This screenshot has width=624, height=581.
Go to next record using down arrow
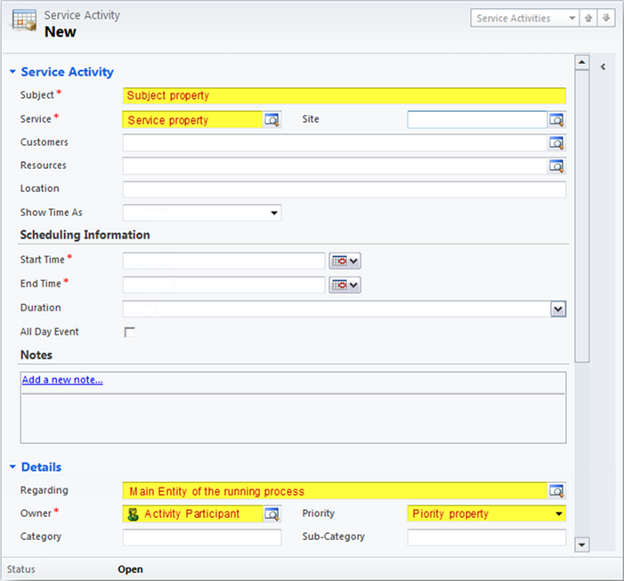coord(606,18)
